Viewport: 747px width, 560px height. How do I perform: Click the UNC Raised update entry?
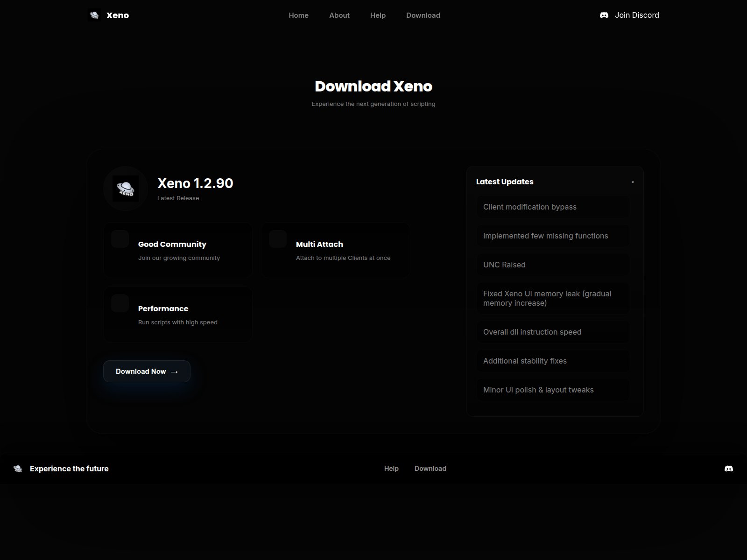click(553, 265)
